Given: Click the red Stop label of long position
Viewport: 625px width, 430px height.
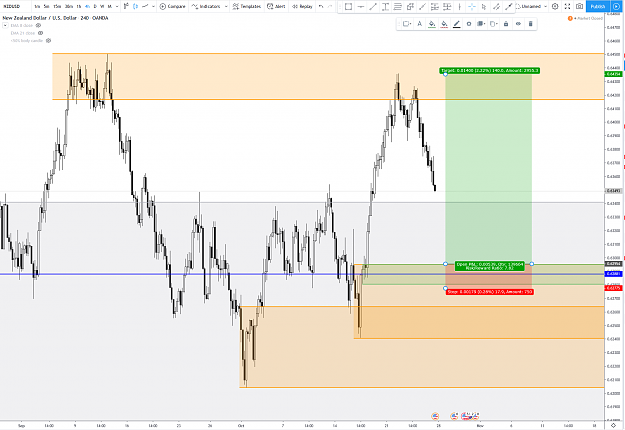Looking at the screenshot, I should tap(490, 292).
